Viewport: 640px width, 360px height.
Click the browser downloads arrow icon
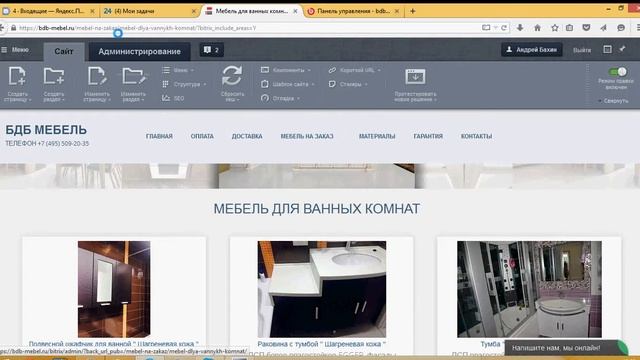pos(520,28)
